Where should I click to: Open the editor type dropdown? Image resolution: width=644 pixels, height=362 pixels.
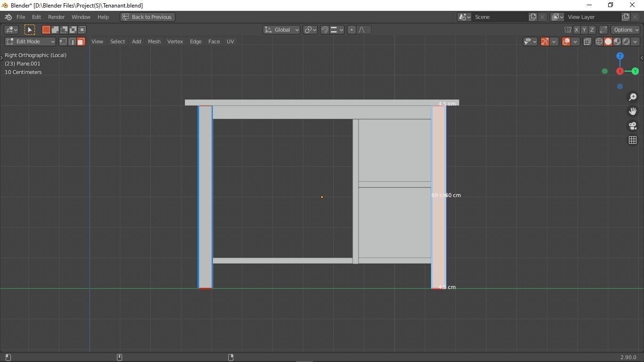pos(11,30)
